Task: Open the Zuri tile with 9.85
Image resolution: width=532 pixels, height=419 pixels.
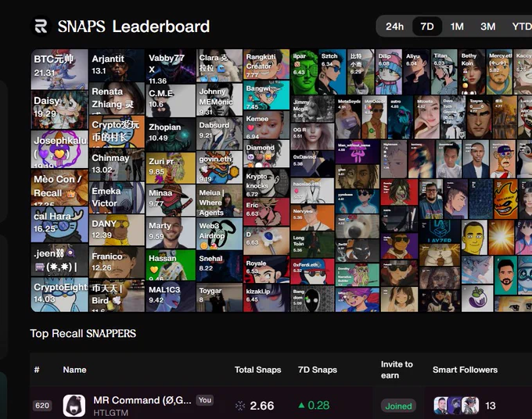Action: [x=171, y=167]
